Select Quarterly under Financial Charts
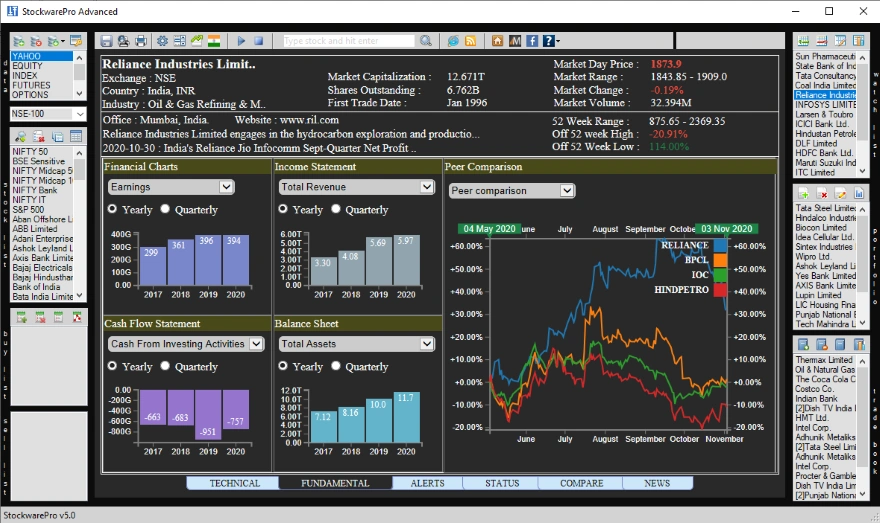The height and width of the screenshot is (523, 880). point(167,210)
